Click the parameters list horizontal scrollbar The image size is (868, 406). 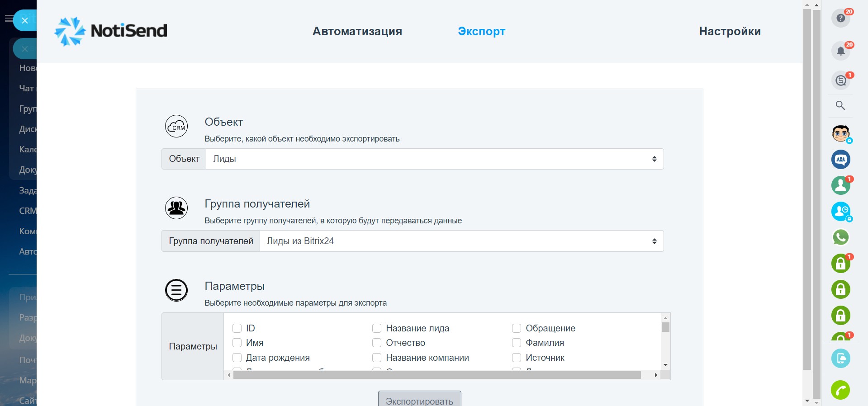click(x=436, y=375)
